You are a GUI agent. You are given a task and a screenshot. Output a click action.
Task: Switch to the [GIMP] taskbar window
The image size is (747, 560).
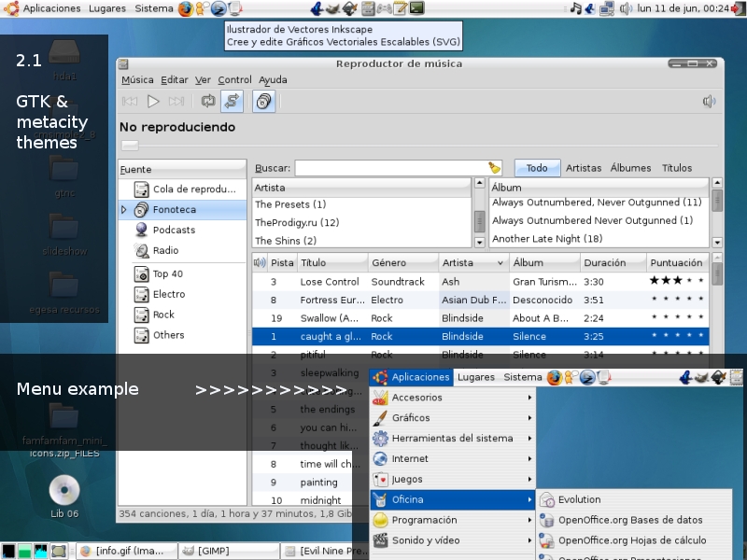click(229, 551)
